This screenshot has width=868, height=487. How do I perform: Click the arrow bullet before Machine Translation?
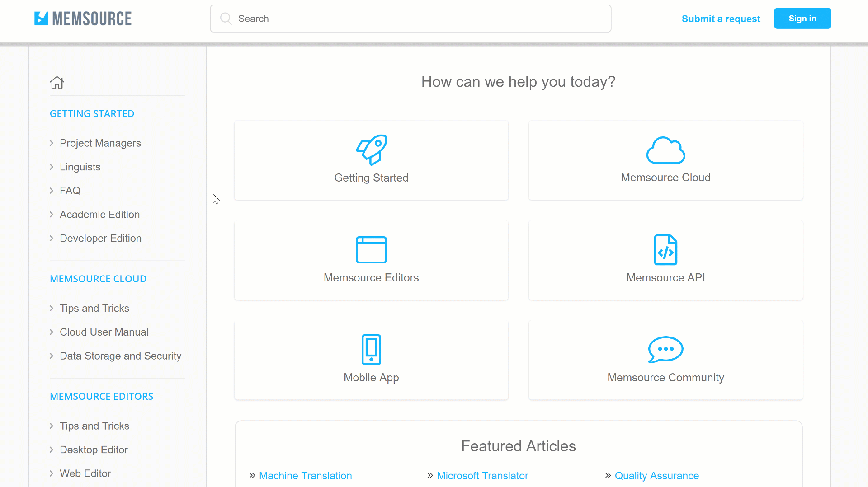252,476
